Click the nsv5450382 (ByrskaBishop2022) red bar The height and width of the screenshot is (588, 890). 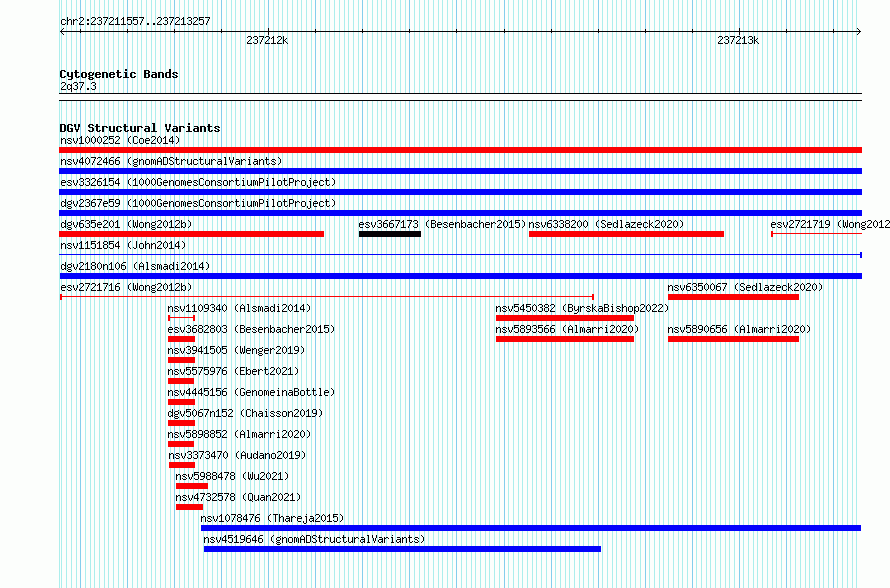[565, 318]
